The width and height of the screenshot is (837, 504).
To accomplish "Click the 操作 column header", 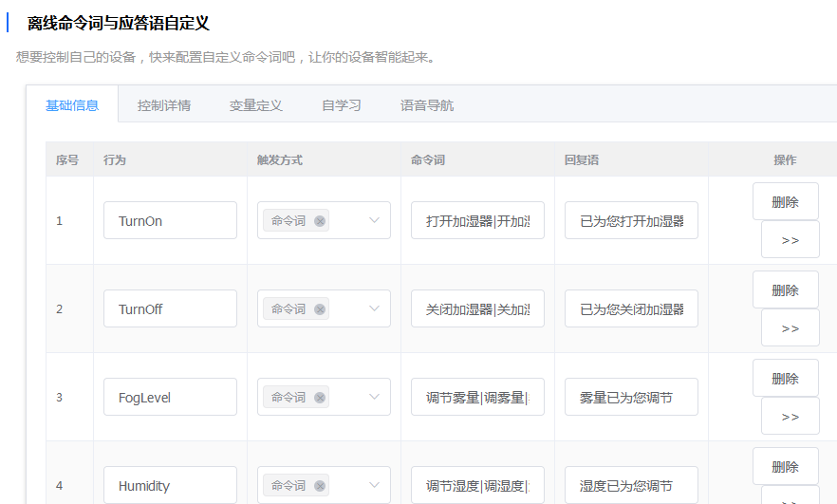I will point(785,159).
